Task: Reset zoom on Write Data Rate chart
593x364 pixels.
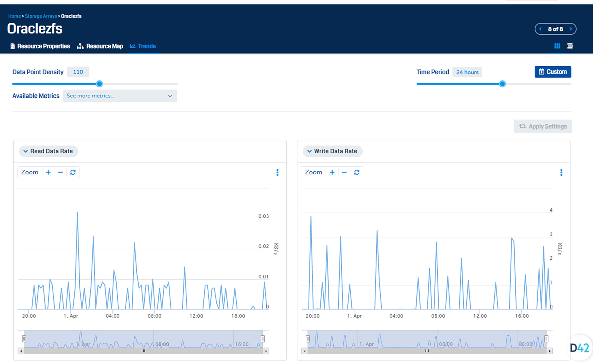Action: (357, 172)
